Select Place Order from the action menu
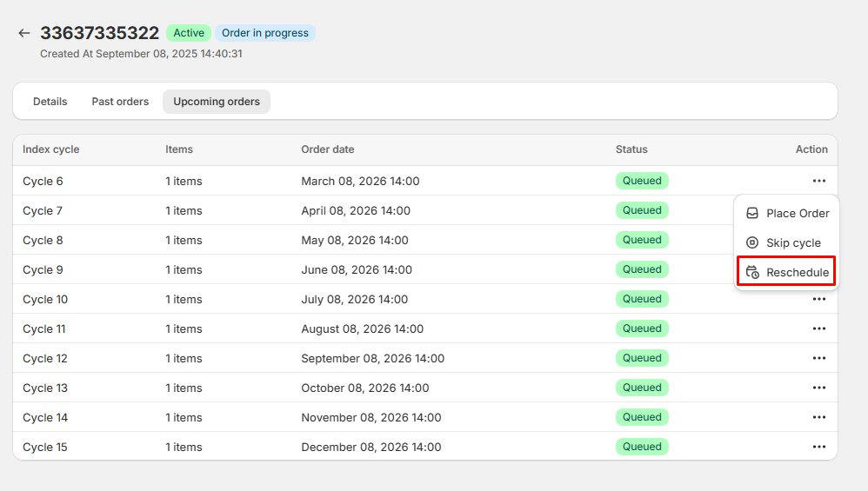This screenshot has height=491, width=868. pos(787,213)
